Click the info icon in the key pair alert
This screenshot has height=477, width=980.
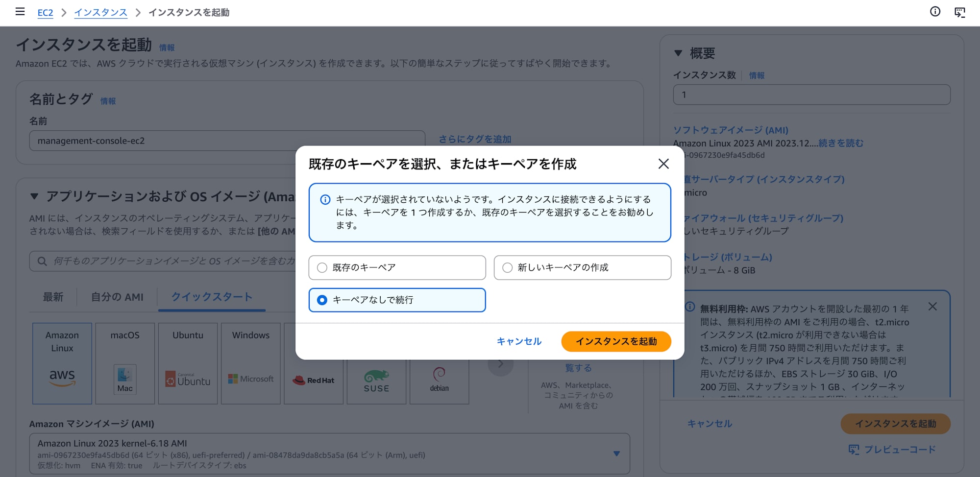tap(325, 200)
